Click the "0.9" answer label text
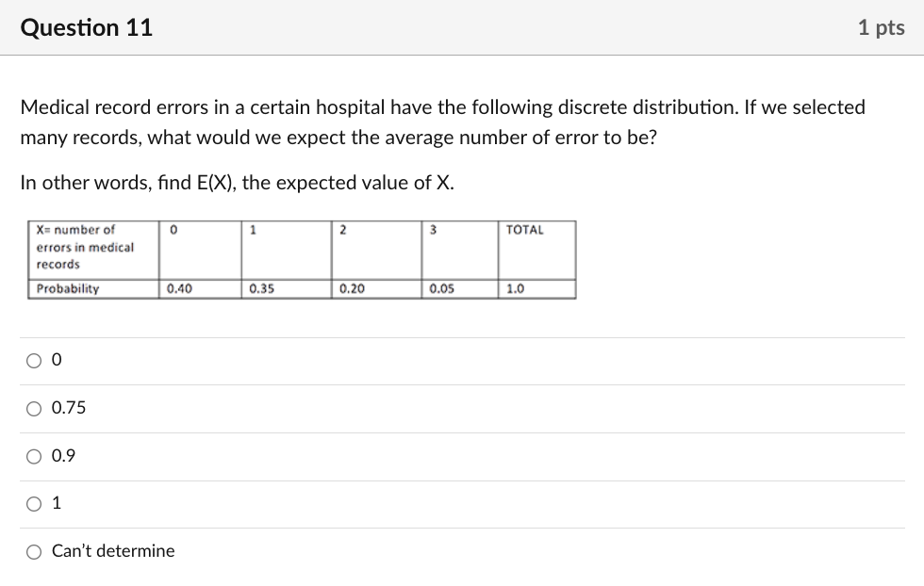Screen dimensions: 924x586 pyautogui.click(x=64, y=456)
